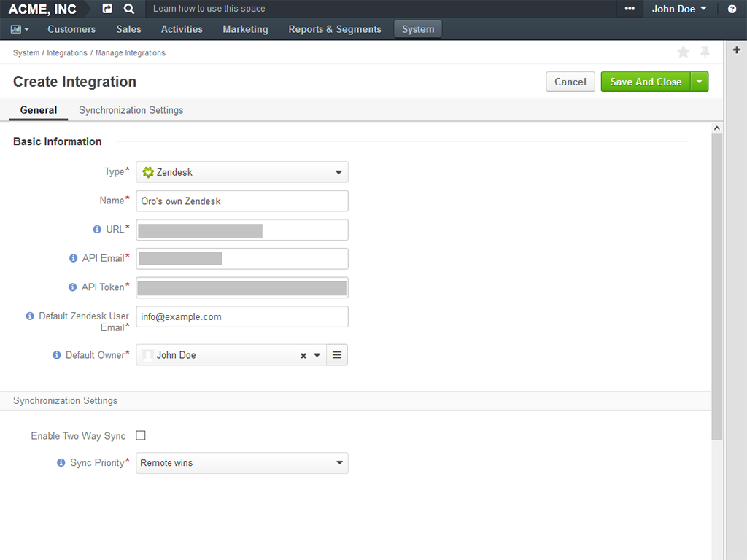Switch to Synchronization Settings tab
The height and width of the screenshot is (560, 747).
[x=131, y=110]
